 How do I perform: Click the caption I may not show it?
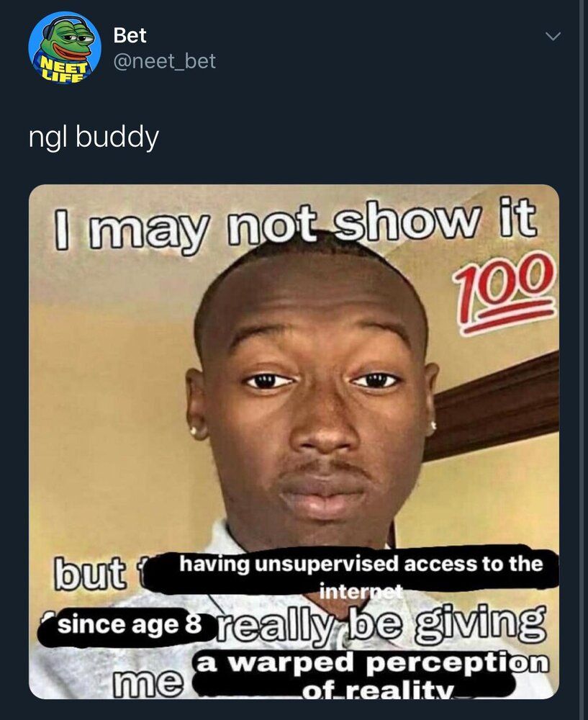click(295, 225)
